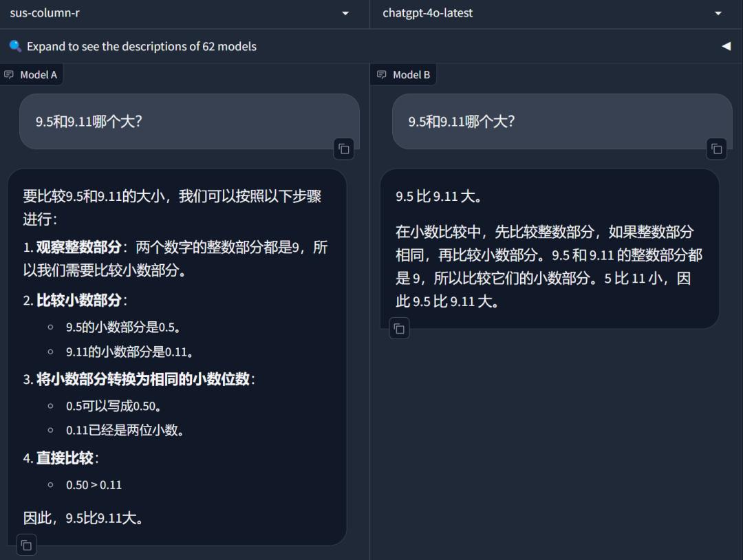Click the question bubble in Model B panel
The image size is (743, 560).
click(562, 122)
